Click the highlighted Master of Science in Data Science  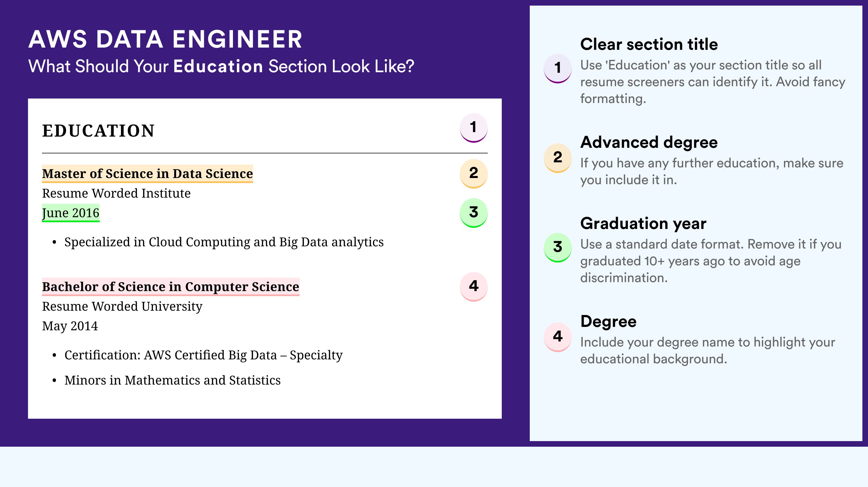click(147, 174)
